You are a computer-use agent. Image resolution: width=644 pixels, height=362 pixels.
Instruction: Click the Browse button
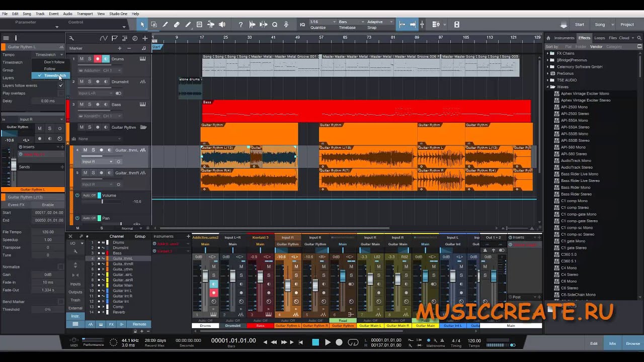point(633,343)
